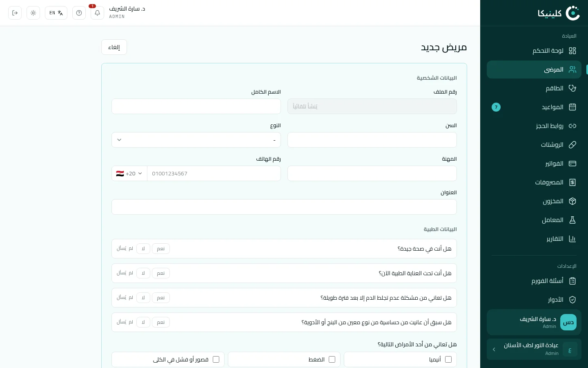Viewport: 588px width, 368px height.
Task: Check the قصور أو فشل في الكلى checkbox
Action: pyautogui.click(x=216, y=359)
